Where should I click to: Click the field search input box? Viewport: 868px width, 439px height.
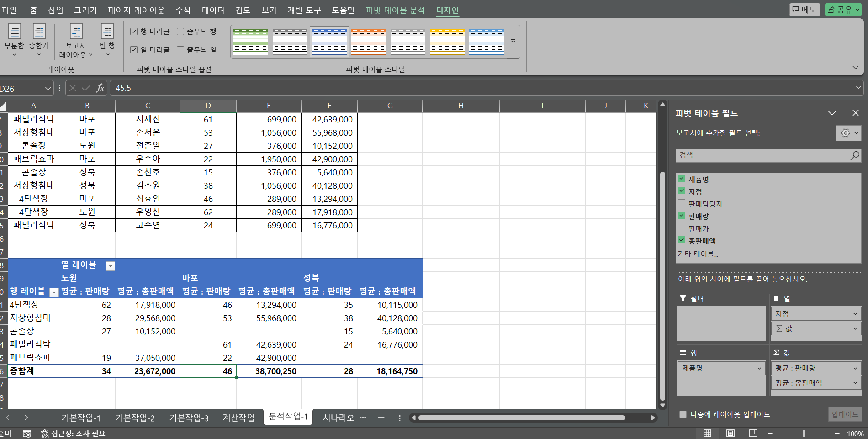tap(762, 155)
